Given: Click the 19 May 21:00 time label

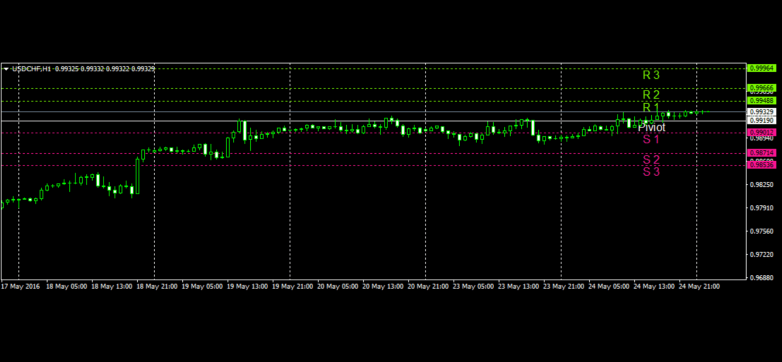Looking at the screenshot, I should click(292, 287).
